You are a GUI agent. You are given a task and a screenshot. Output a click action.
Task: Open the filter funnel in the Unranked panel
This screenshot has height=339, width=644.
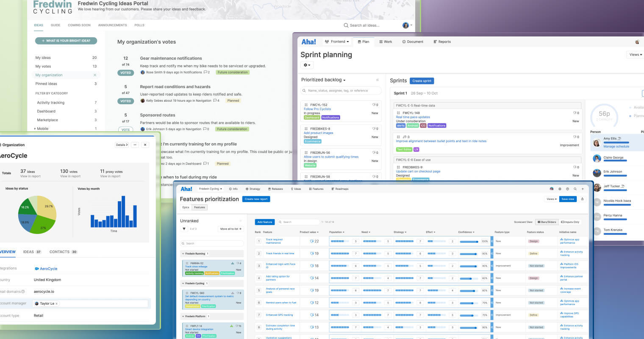pyautogui.click(x=183, y=229)
